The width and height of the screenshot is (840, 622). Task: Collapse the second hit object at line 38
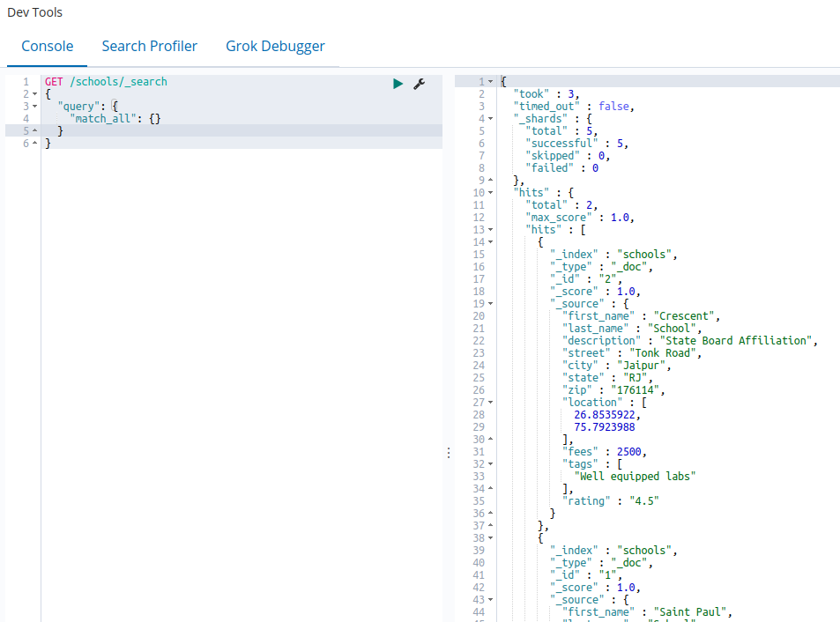490,538
